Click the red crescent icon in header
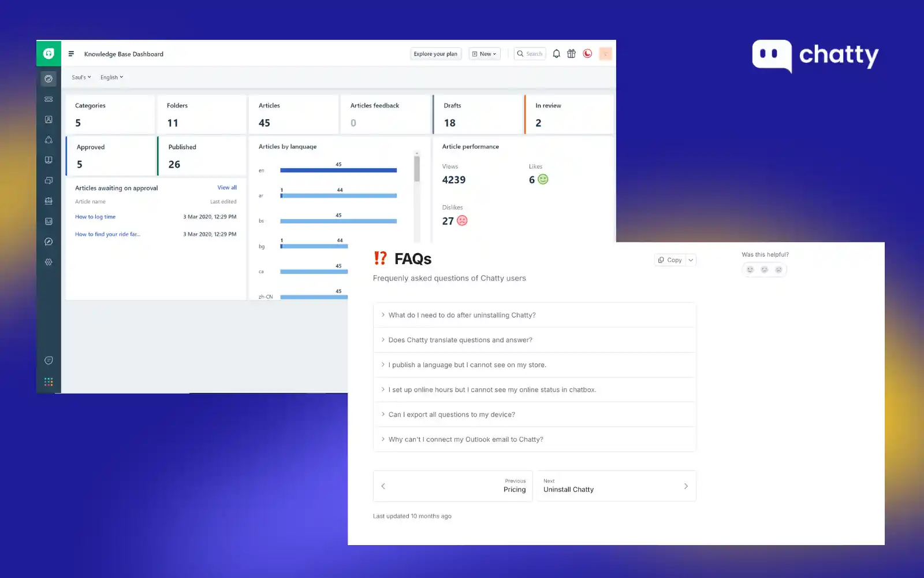 pos(587,54)
